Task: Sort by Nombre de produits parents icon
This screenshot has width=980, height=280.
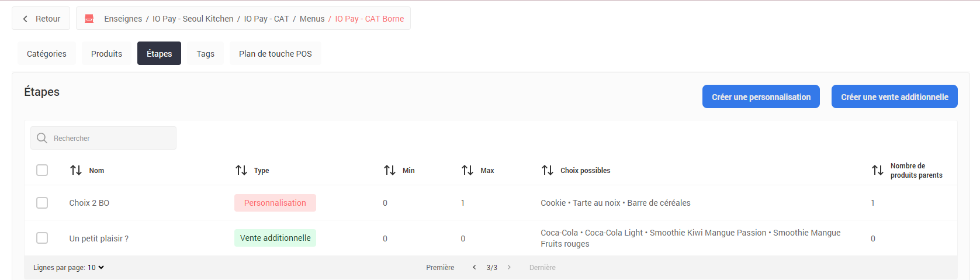Action: click(878, 170)
